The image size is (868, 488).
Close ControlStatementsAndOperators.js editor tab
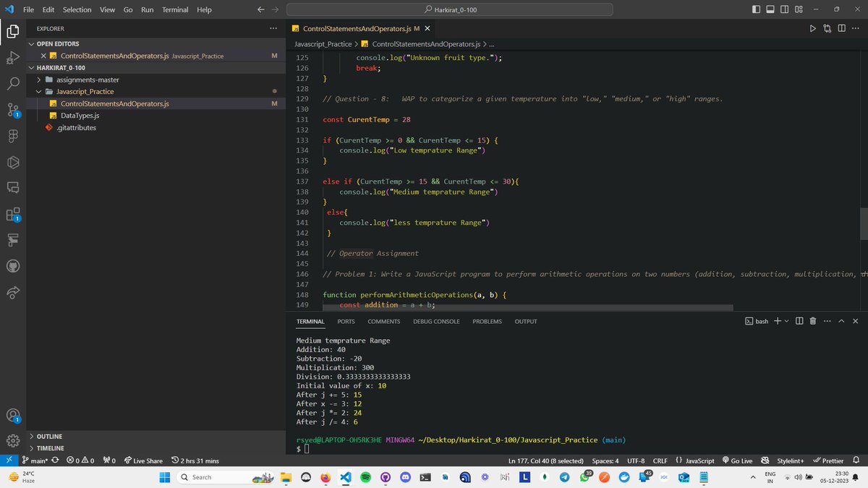[x=427, y=28]
